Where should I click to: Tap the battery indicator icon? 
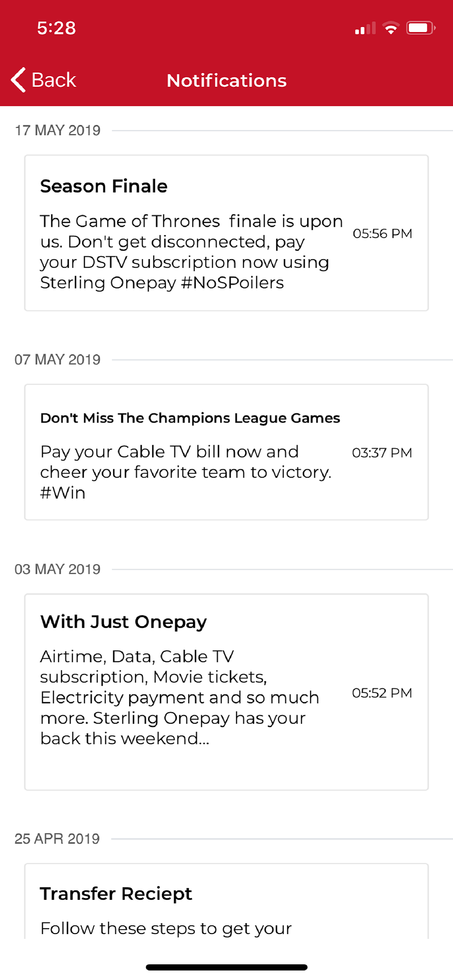tap(420, 28)
